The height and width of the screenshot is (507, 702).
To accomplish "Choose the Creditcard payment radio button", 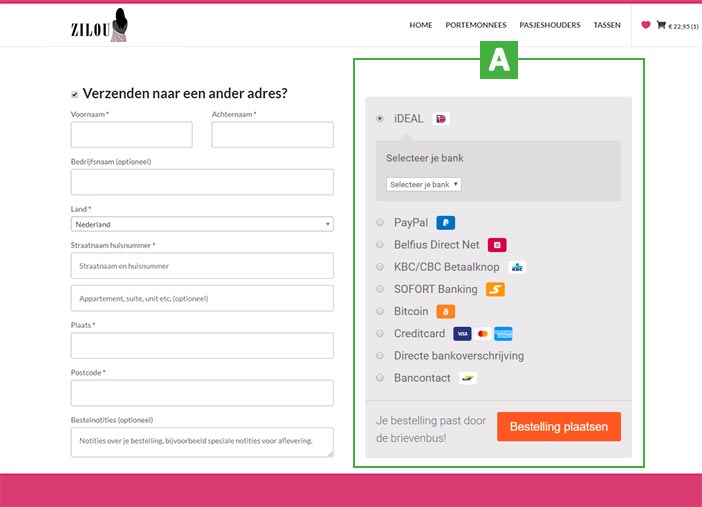I will click(x=379, y=334).
